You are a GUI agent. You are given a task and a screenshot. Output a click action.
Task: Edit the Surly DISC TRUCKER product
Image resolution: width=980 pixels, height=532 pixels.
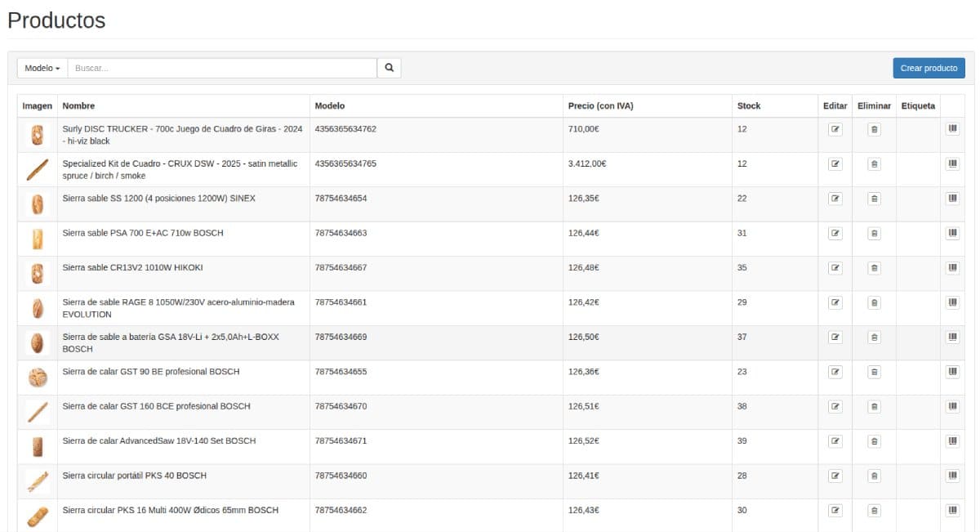[x=835, y=129]
